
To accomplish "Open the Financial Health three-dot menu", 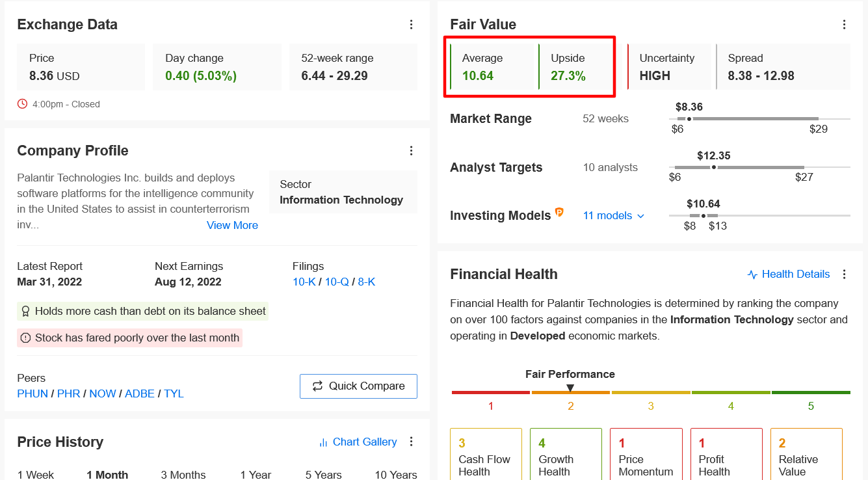I will point(844,274).
